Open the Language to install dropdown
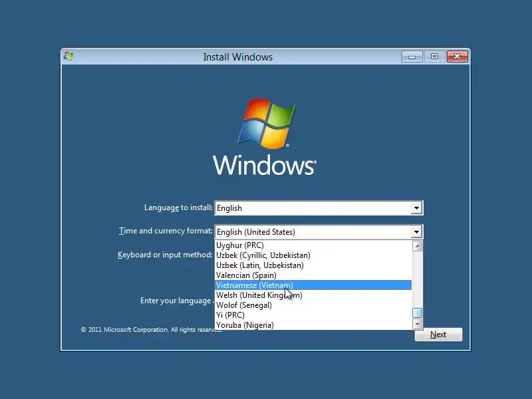This screenshot has height=399, width=532. click(x=319, y=208)
